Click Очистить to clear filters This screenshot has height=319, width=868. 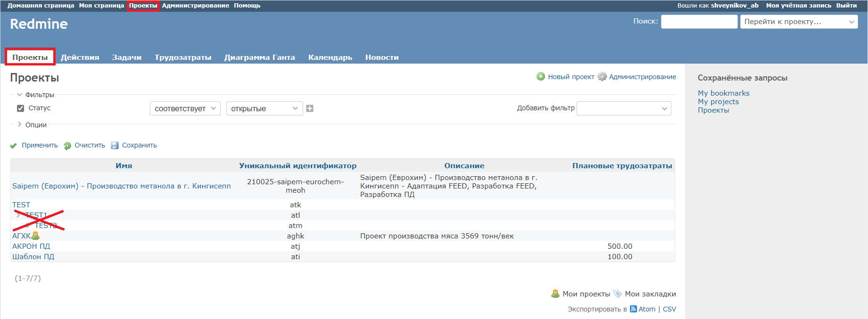click(x=90, y=146)
